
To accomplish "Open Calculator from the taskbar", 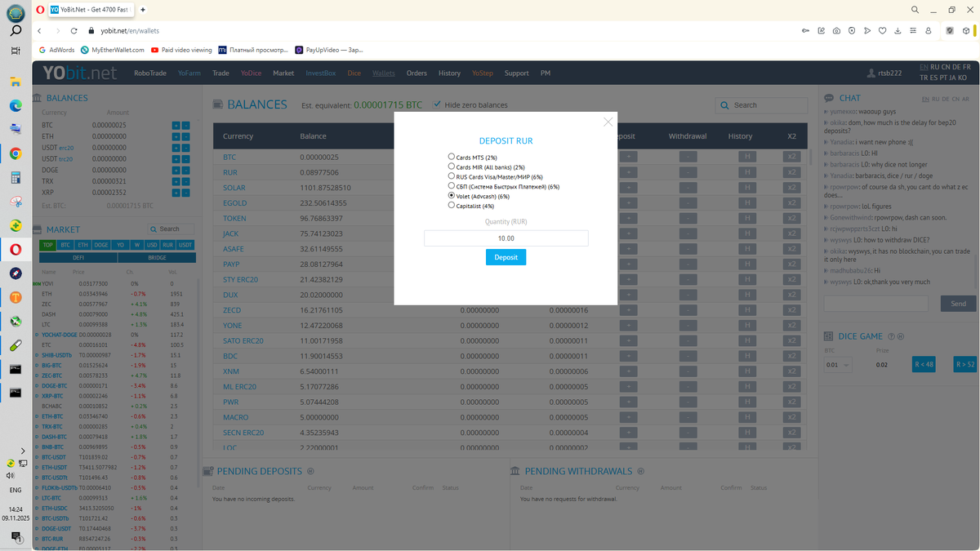I will 16,177.
